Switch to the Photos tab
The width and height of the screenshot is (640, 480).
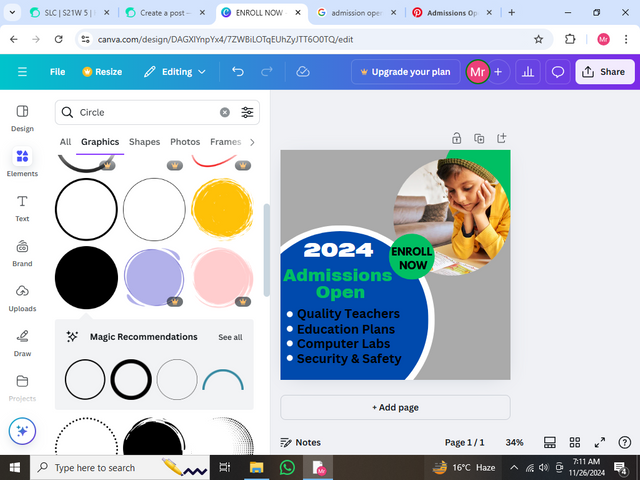(185, 142)
